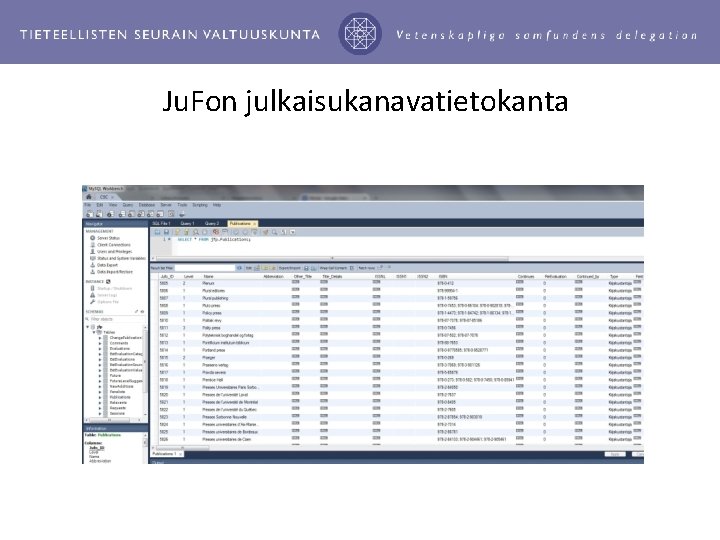Expand the Future table node
The height and width of the screenshot is (540, 720).
[100, 376]
